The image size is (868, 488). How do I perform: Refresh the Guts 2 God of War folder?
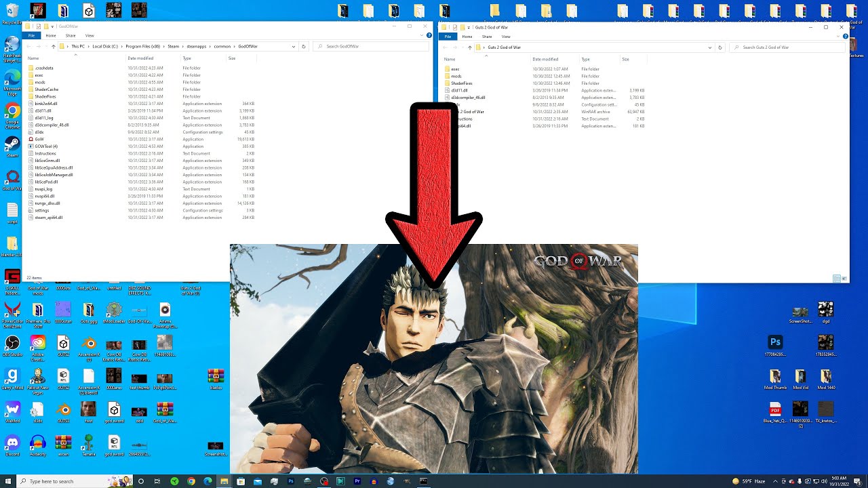coord(719,47)
